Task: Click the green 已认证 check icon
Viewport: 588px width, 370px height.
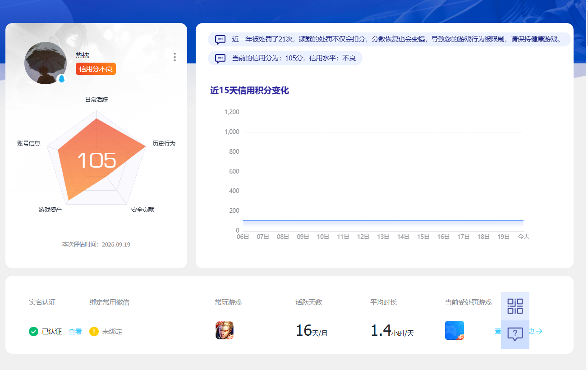Action: pos(33,332)
